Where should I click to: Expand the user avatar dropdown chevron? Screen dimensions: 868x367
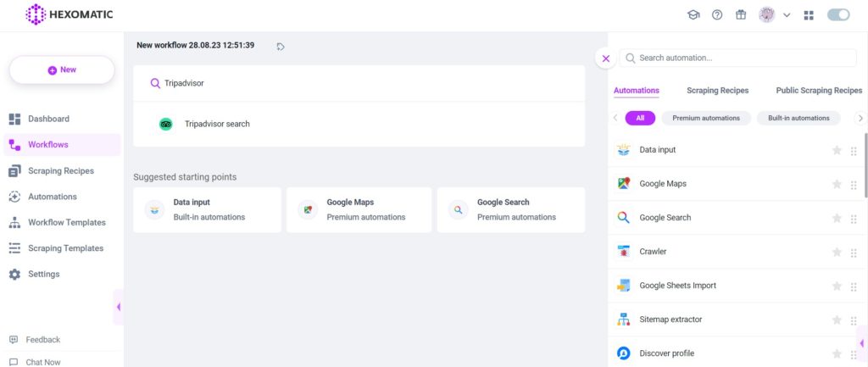[x=786, y=15]
